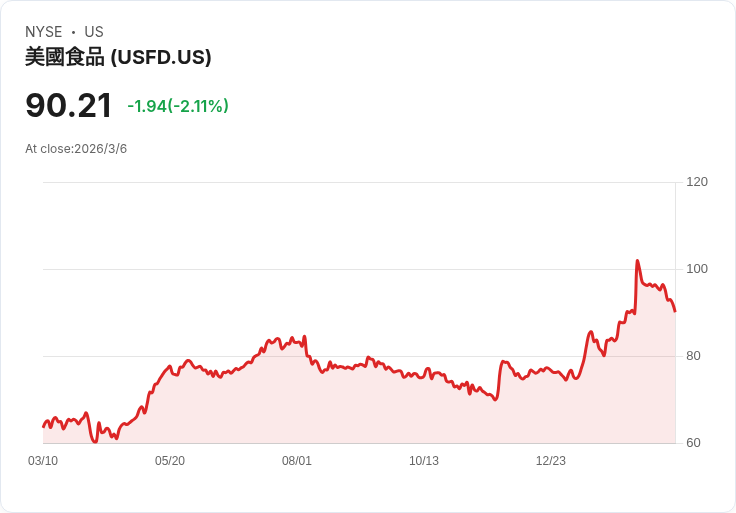Click the 08/01 date axis label
This screenshot has height=513, width=736.
297,461
